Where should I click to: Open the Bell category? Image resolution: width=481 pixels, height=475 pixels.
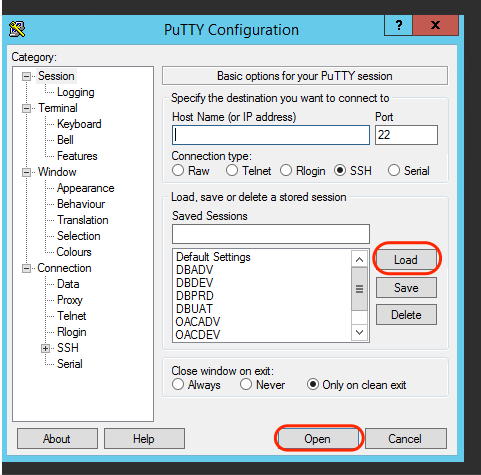[65, 140]
